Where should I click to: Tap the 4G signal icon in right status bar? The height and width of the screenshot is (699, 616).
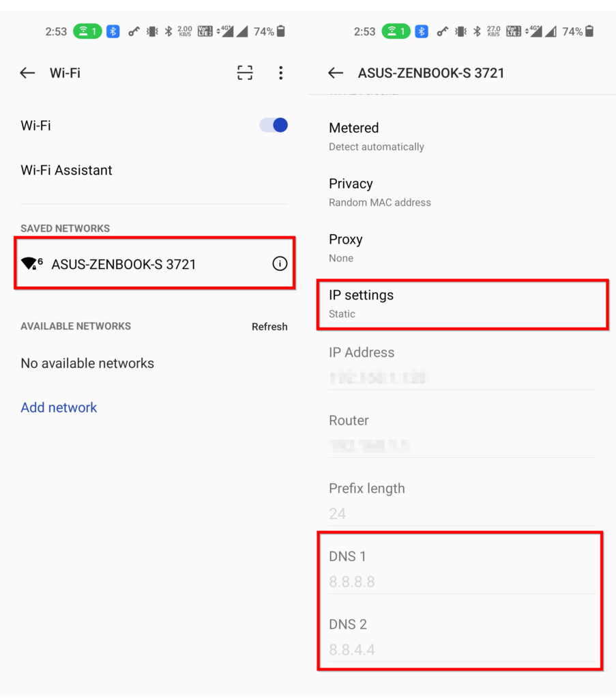coord(534,31)
